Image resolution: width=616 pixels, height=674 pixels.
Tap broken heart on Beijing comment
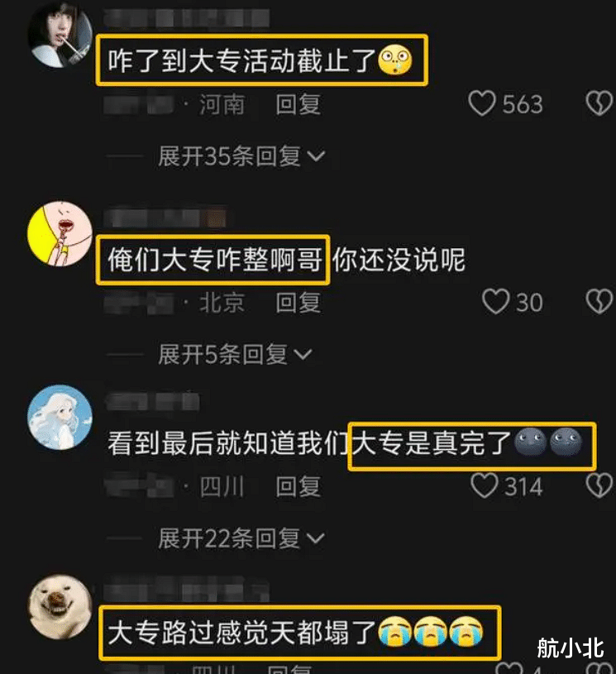(x=599, y=301)
